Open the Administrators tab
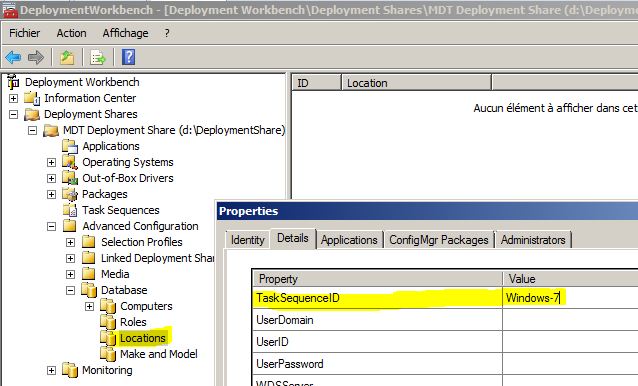This screenshot has height=386, width=638. (533, 240)
